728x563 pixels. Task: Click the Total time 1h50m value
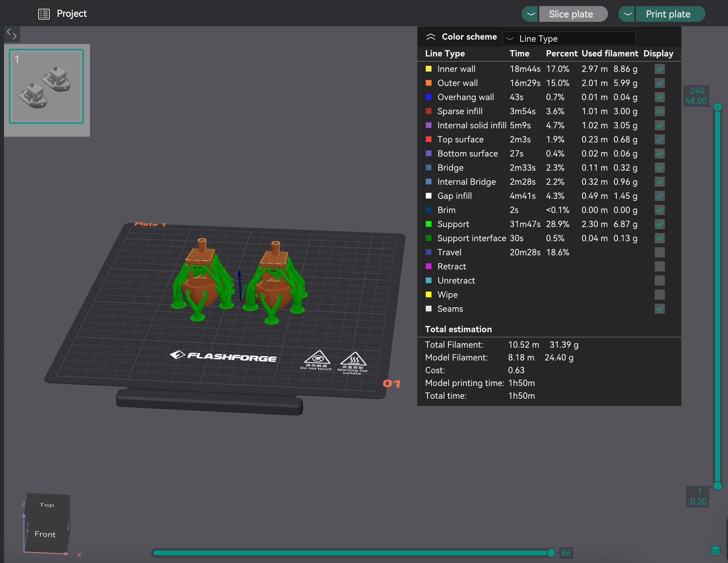click(521, 396)
